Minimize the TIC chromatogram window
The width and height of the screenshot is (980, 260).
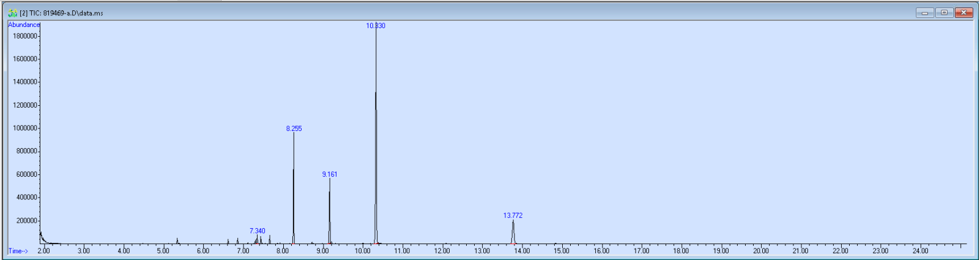coord(924,12)
